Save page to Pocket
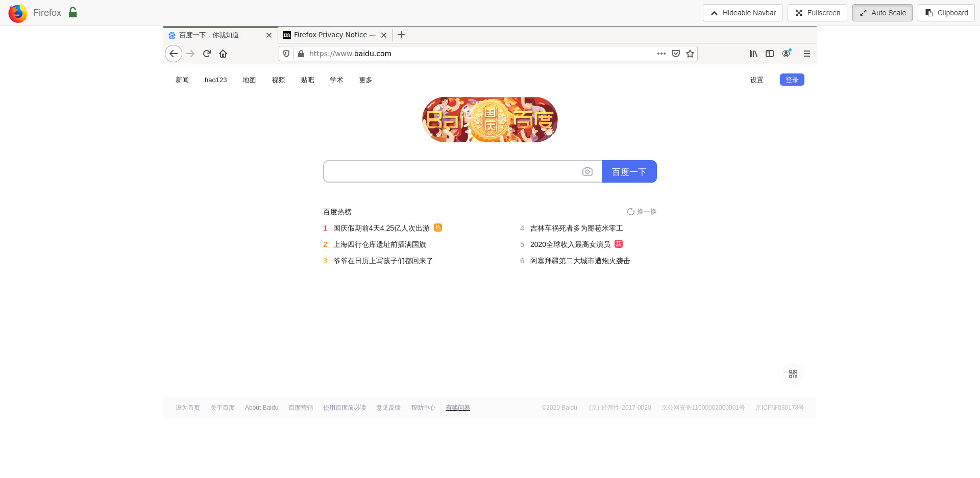This screenshot has height=478, width=980. [x=676, y=54]
